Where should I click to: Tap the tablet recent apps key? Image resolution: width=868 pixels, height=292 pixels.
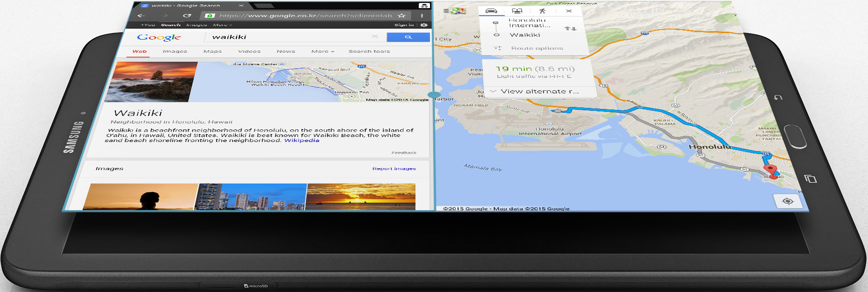tap(811, 179)
